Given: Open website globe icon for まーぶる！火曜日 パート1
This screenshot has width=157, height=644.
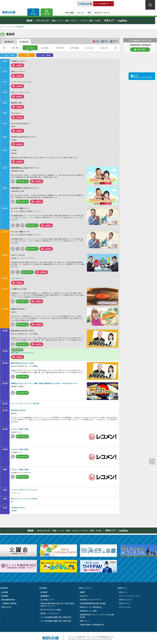Looking at the screenshot, I should click(13, 226).
